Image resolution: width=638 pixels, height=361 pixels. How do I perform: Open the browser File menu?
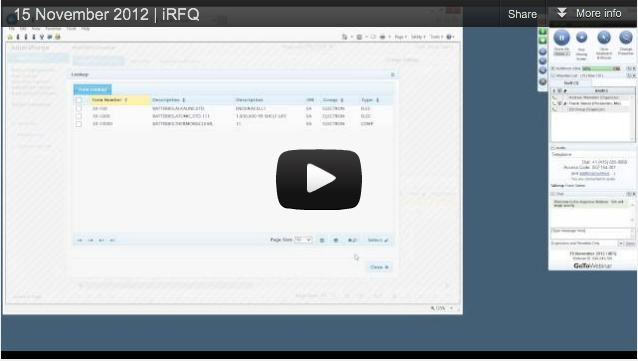point(11,29)
